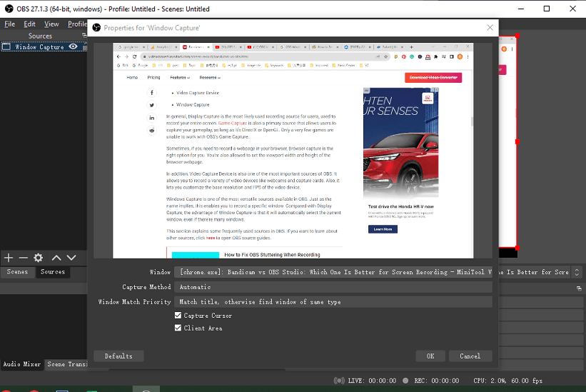Click the REC recording status dot
Viewport: 586px width, 392px height.
click(x=405, y=381)
